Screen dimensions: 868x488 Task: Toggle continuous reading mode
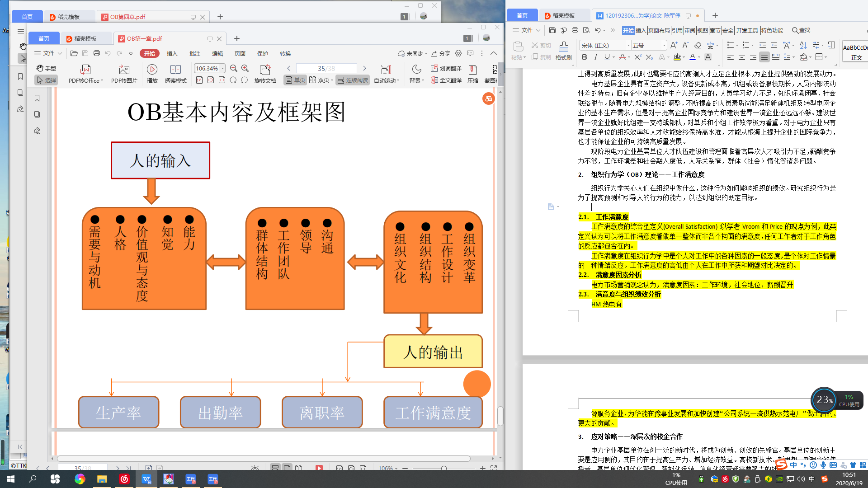[x=353, y=80]
